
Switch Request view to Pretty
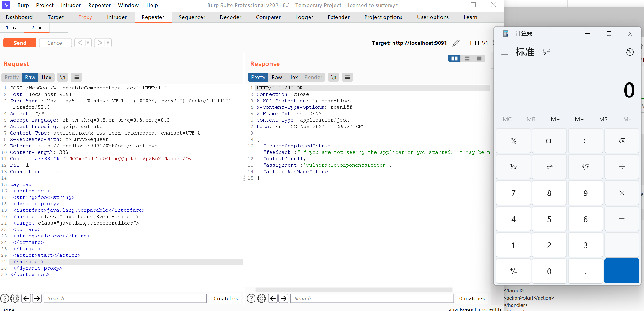[12, 77]
